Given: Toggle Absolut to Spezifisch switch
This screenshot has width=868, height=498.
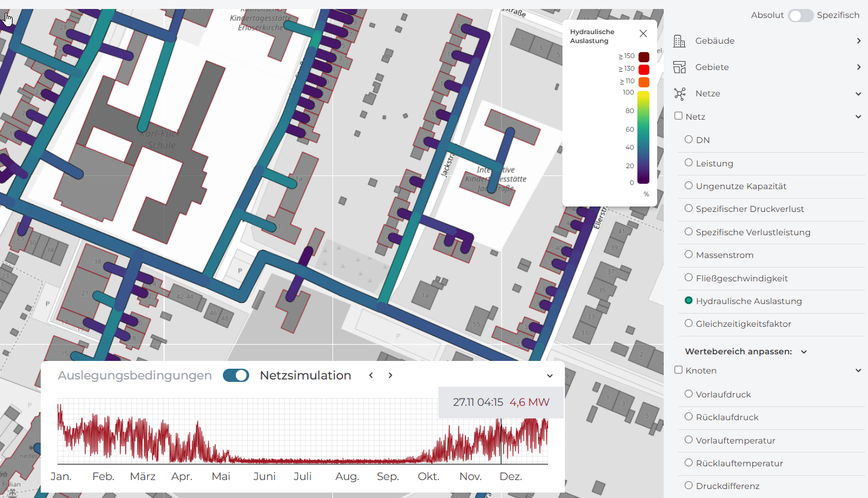Looking at the screenshot, I should click(x=800, y=16).
